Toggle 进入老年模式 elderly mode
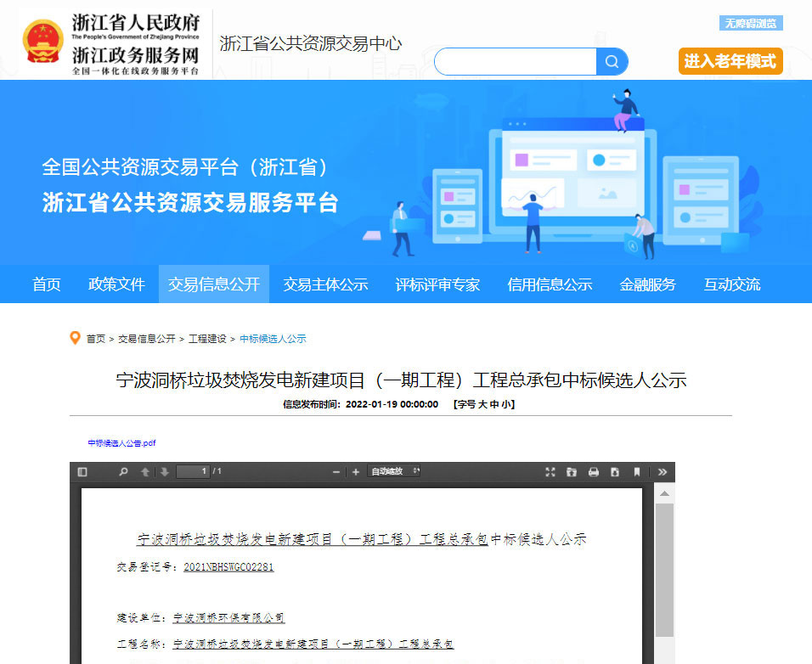This screenshot has width=812, height=664. click(730, 61)
